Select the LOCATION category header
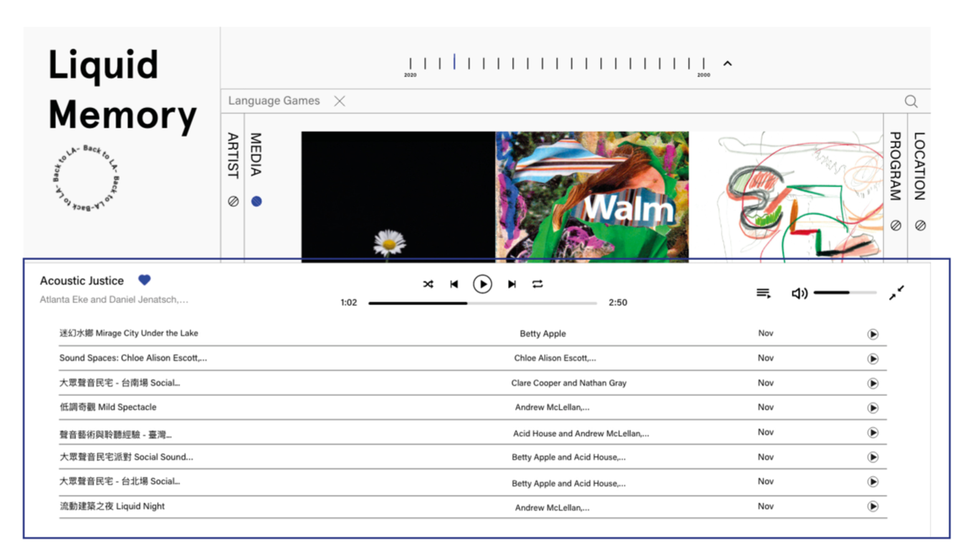The image size is (973, 560). [921, 165]
